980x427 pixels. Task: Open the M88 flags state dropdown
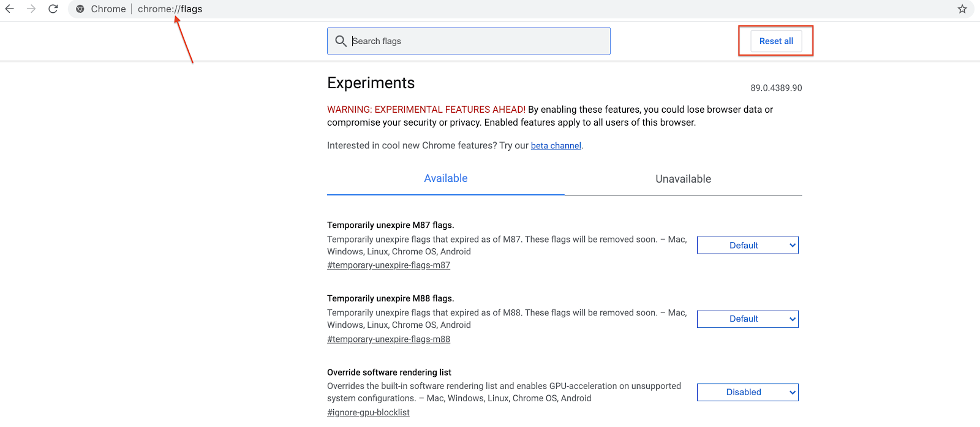tap(747, 319)
